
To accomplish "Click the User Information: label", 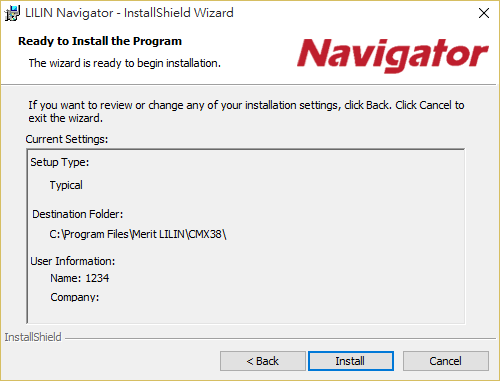I will tap(73, 261).
